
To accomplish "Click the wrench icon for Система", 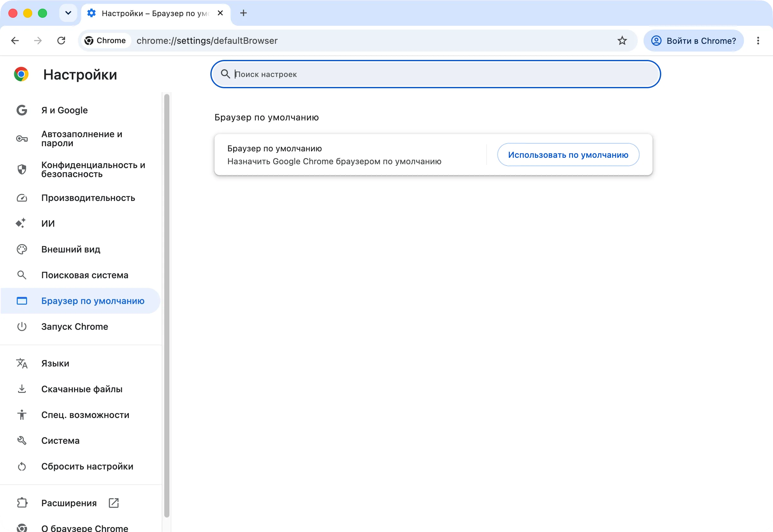I will 22,441.
